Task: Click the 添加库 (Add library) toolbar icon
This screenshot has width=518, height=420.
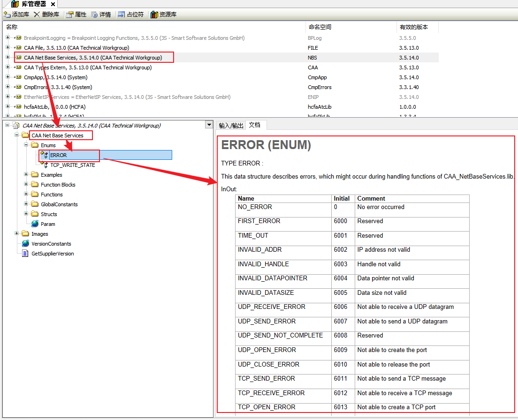Action: (8, 15)
